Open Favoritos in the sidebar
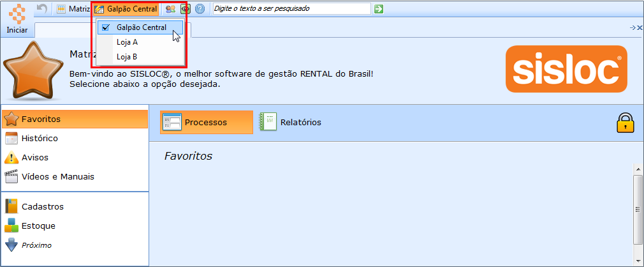The height and width of the screenshot is (267, 644). (75, 119)
